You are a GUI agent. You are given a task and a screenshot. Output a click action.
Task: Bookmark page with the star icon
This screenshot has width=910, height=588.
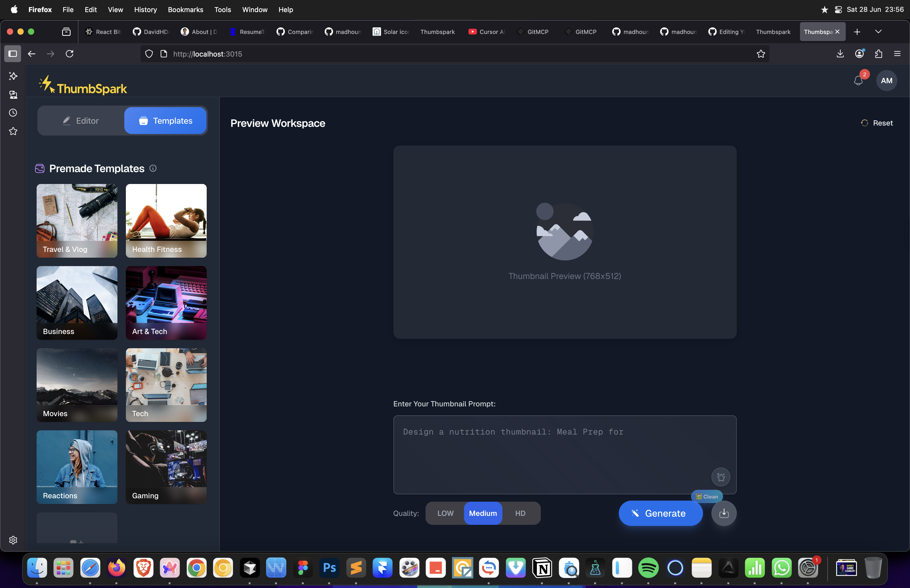761,54
